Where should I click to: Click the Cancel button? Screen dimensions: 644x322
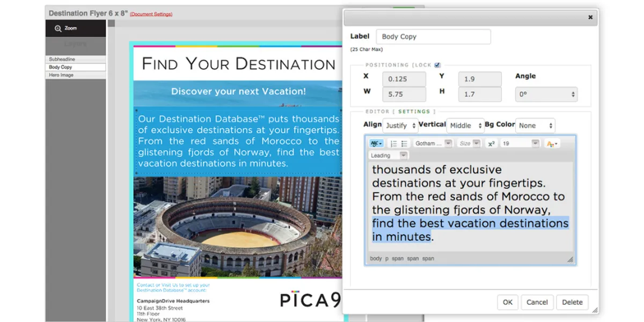coord(537,302)
